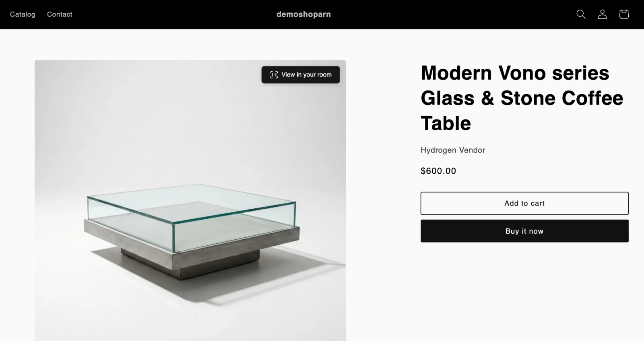Viewport: 644px width, 362px height.
Task: Open the search magnifier icon
Action: tap(581, 14)
